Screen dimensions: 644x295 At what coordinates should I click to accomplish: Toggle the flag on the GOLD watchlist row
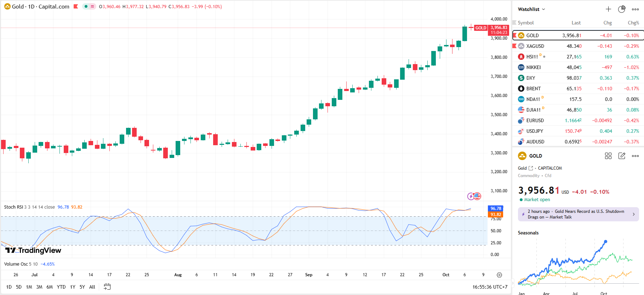click(x=515, y=35)
